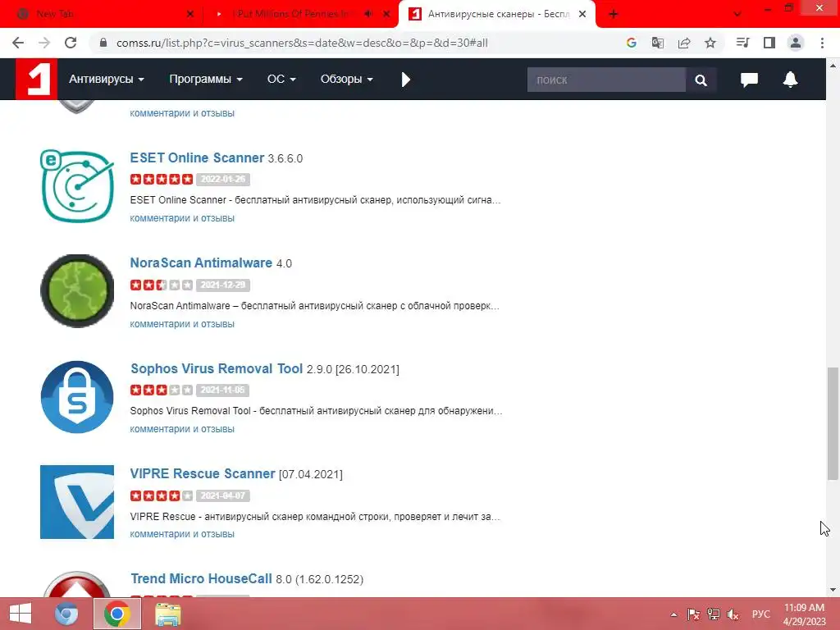Image resolution: width=840 pixels, height=630 pixels.
Task: Click the 2021-12-29 date badge
Action: pyautogui.click(x=223, y=285)
